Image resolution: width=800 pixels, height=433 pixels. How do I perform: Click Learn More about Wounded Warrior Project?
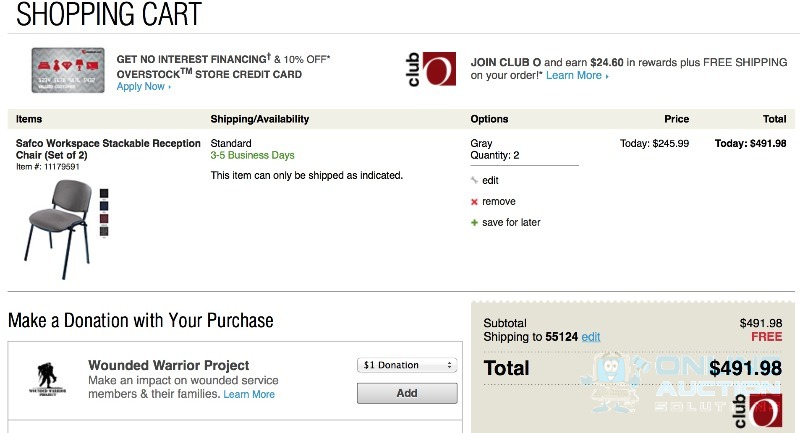[x=249, y=394]
